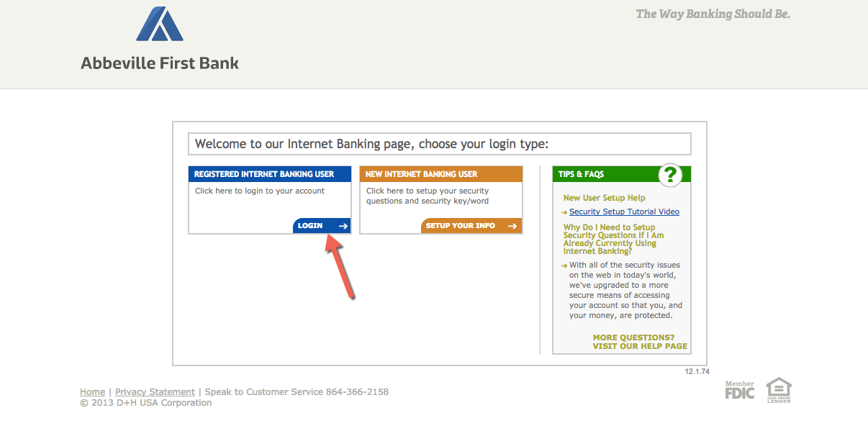868x436 pixels.
Task: Click the arrow bullet before the security issues paragraph
Action: 563,265
